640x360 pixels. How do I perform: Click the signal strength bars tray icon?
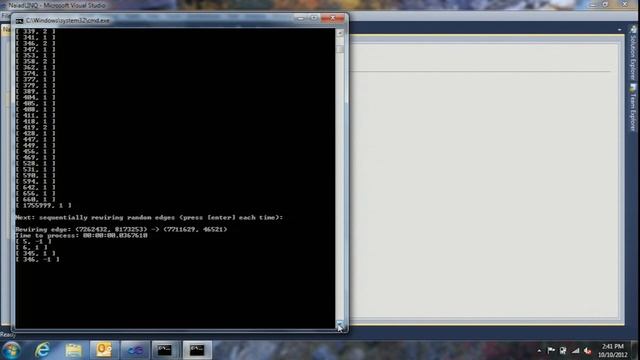pyautogui.click(x=576, y=350)
